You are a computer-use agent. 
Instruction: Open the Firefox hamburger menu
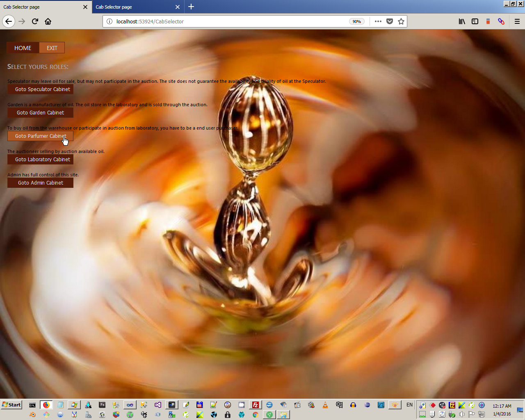(517, 21)
